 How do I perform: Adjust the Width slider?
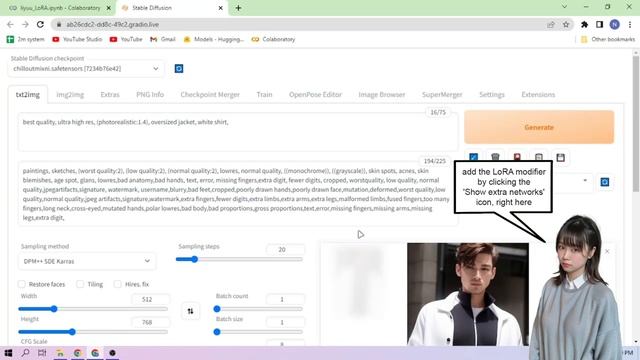(93, 309)
